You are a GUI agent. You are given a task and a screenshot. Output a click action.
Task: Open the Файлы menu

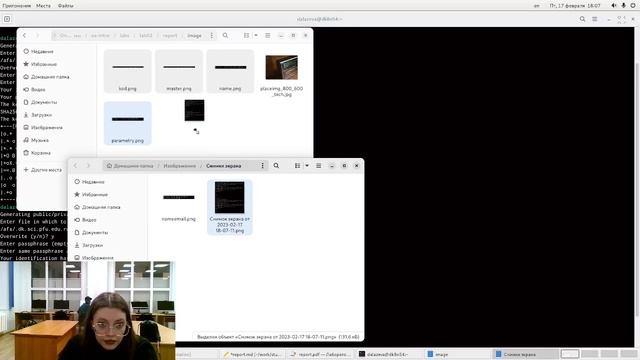(x=65, y=5)
